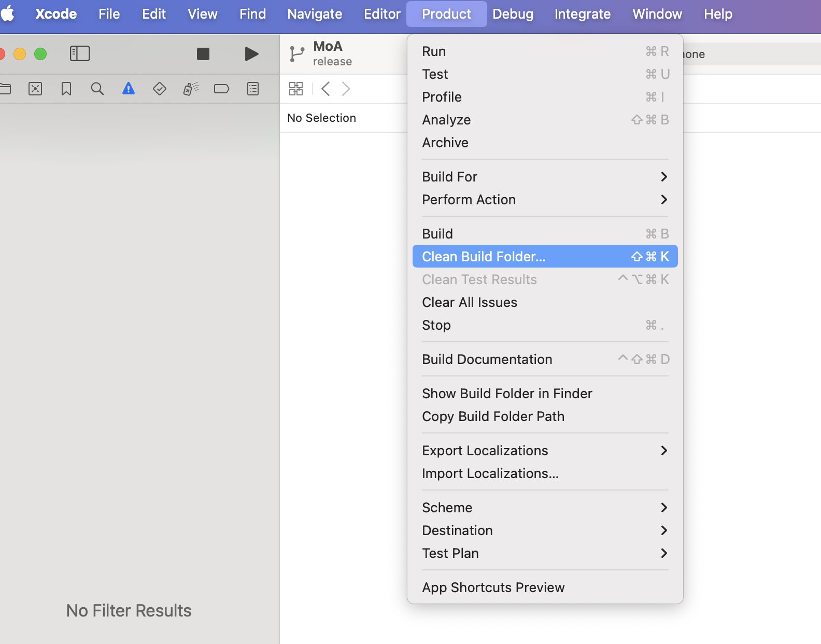Open the Test navigator diamond icon
The image size is (821, 644).
tap(160, 89)
